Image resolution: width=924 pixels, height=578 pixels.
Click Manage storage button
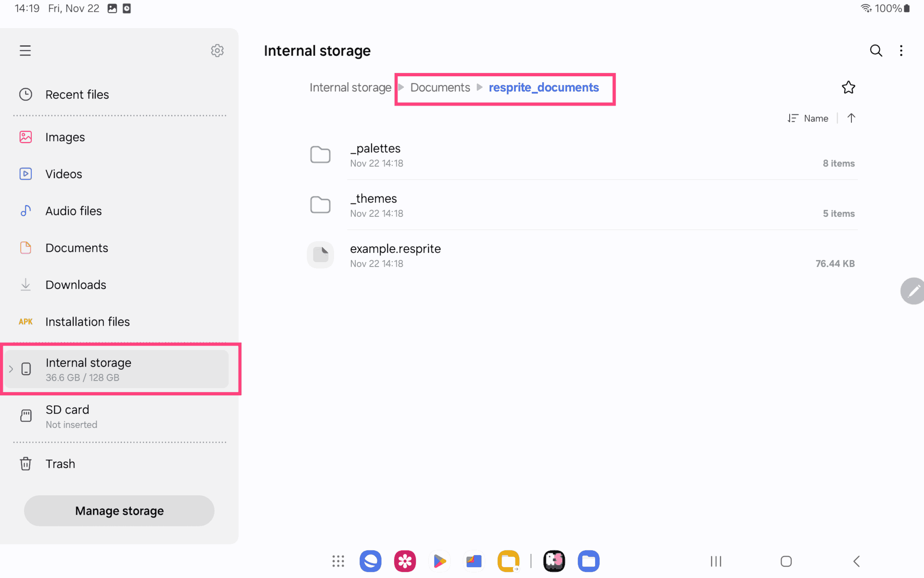pos(119,511)
